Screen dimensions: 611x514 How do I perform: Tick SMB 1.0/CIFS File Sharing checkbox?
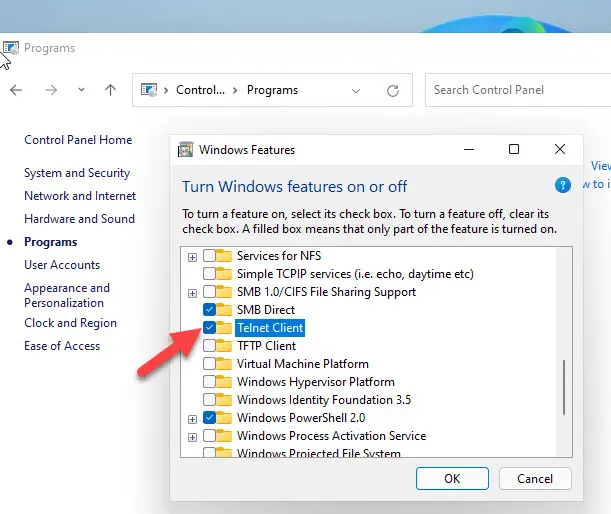209,291
